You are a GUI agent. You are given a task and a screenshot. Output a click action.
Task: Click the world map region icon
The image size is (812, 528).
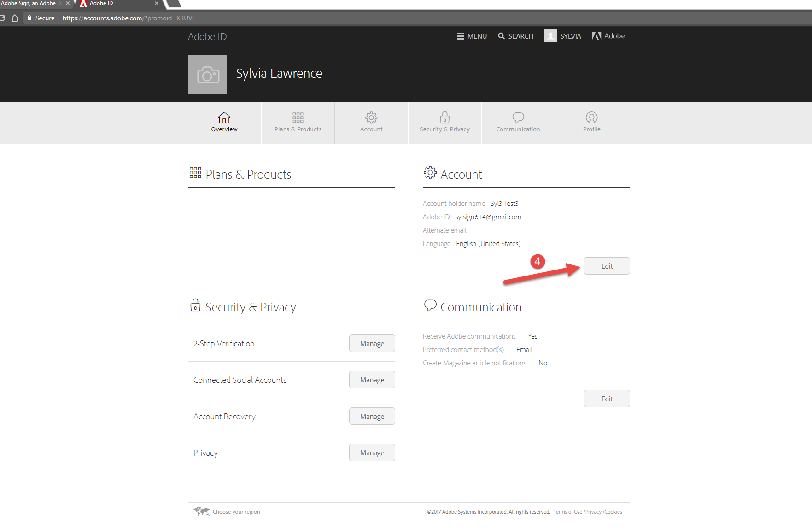[202, 511]
